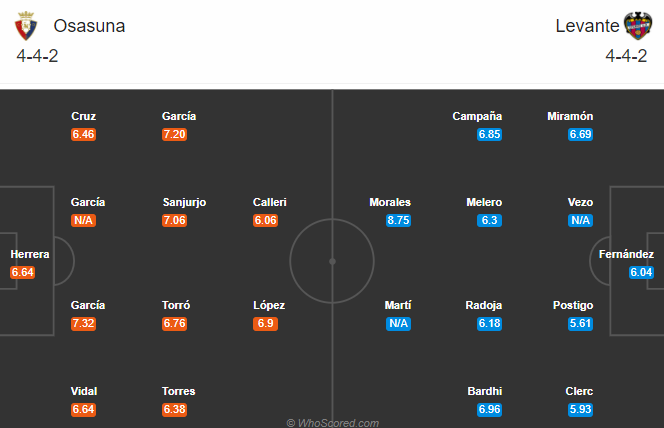
Task: Select player Sanjurjo
Action: click(x=184, y=202)
